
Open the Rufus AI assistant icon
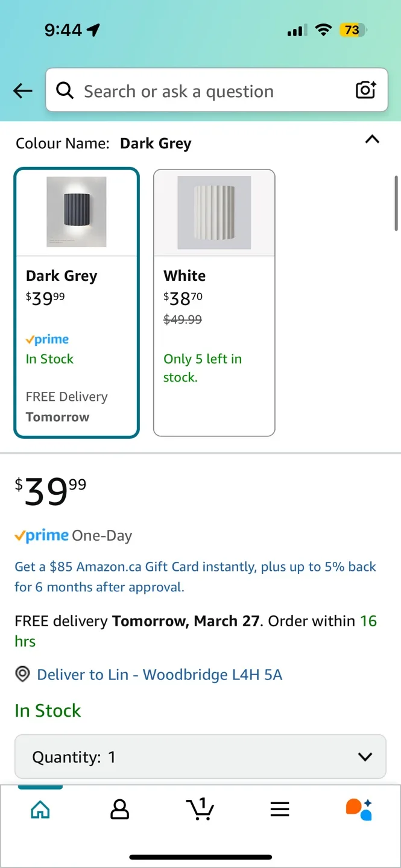359,809
